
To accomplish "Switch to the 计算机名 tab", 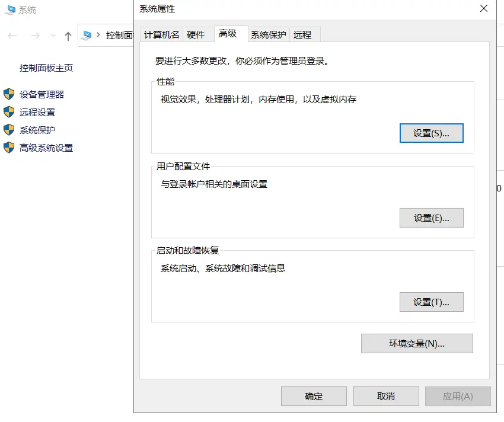I will click(161, 35).
